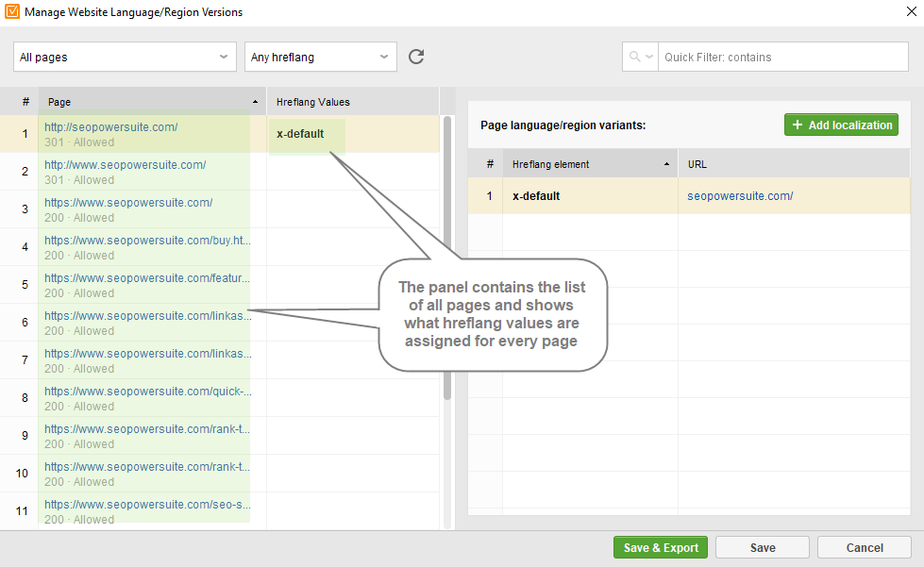Click the refresh icon beside Any hreflang
Viewport: 924px width, 567px height.
pyautogui.click(x=416, y=57)
